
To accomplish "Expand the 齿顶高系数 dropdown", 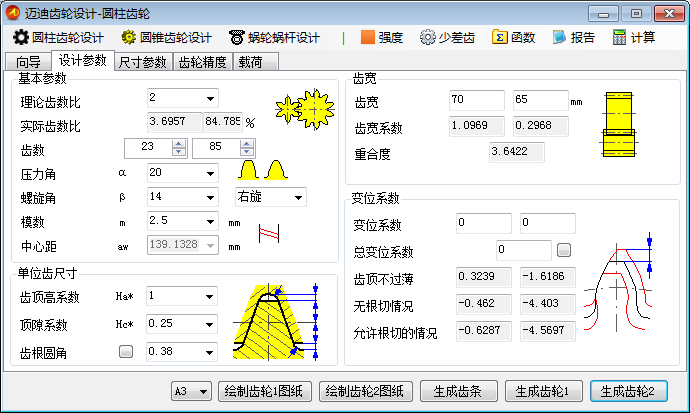I will click(x=209, y=296).
